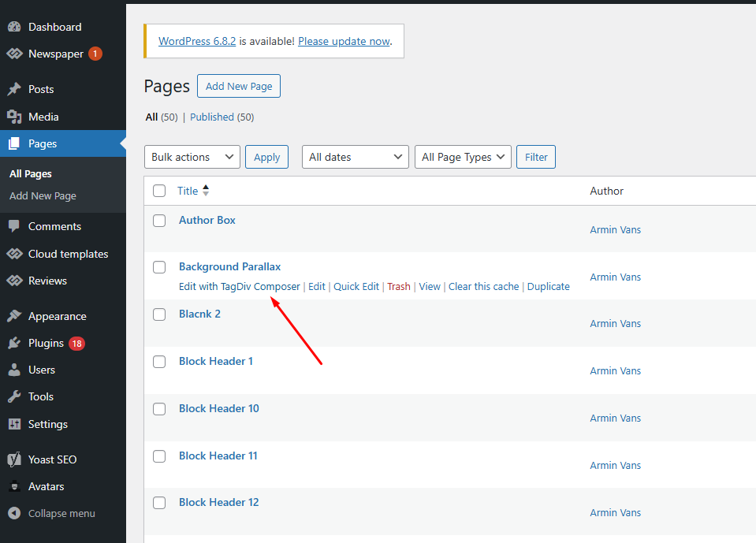Click Armin Vans in Block Header 12 row

tap(615, 512)
